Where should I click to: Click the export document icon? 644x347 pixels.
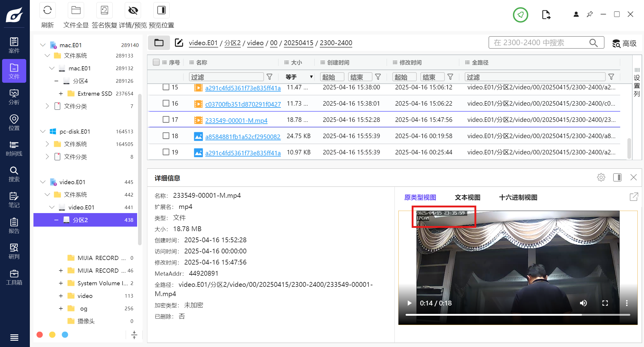546,14
